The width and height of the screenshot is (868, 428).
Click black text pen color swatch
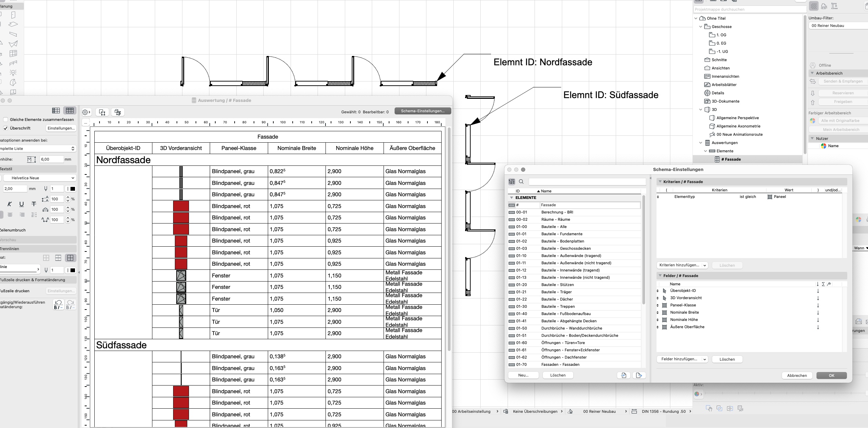coord(73,189)
